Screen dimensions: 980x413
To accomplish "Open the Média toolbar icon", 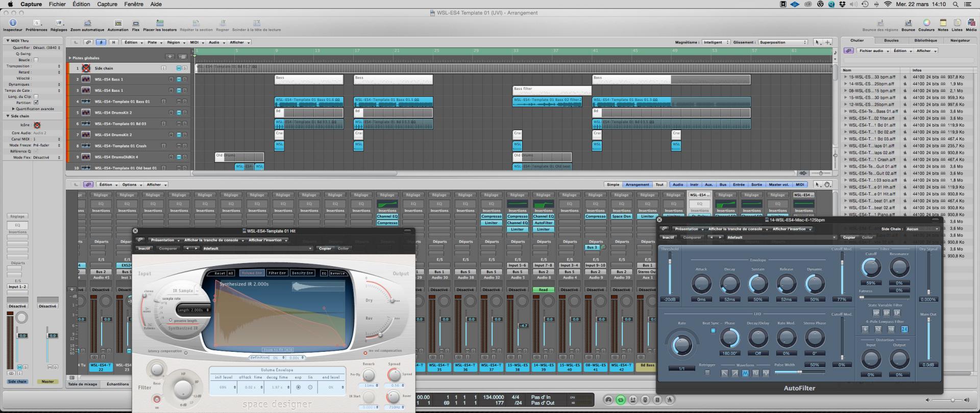I will tap(971, 23).
